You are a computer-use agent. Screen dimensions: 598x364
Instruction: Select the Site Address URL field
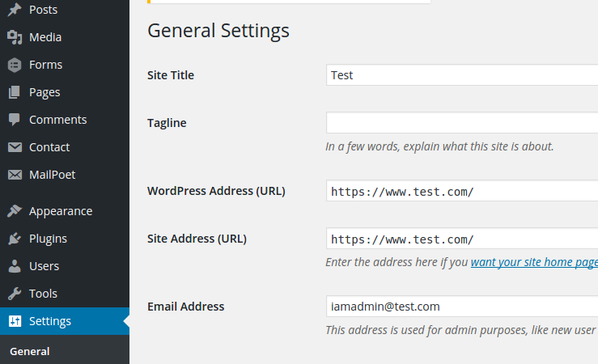[461, 239]
